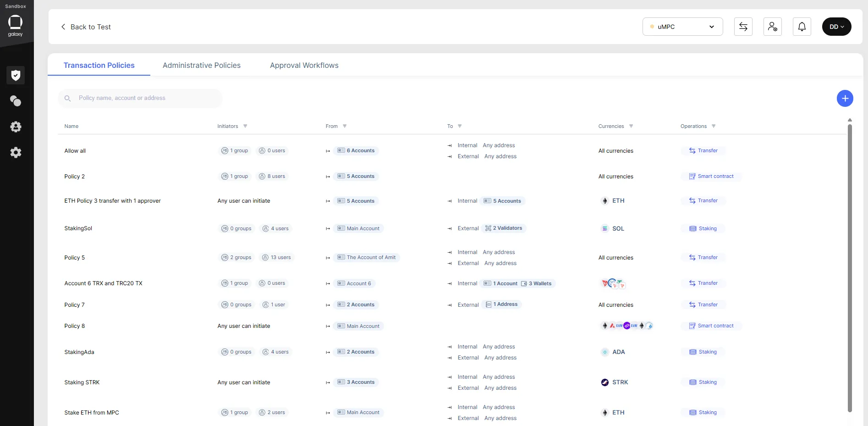Open the Stake ETH from MPC policy
This screenshot has height=426, width=868.
tap(92, 413)
